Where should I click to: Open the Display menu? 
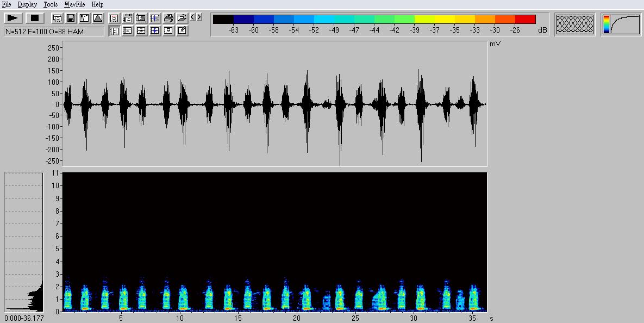(x=27, y=4)
